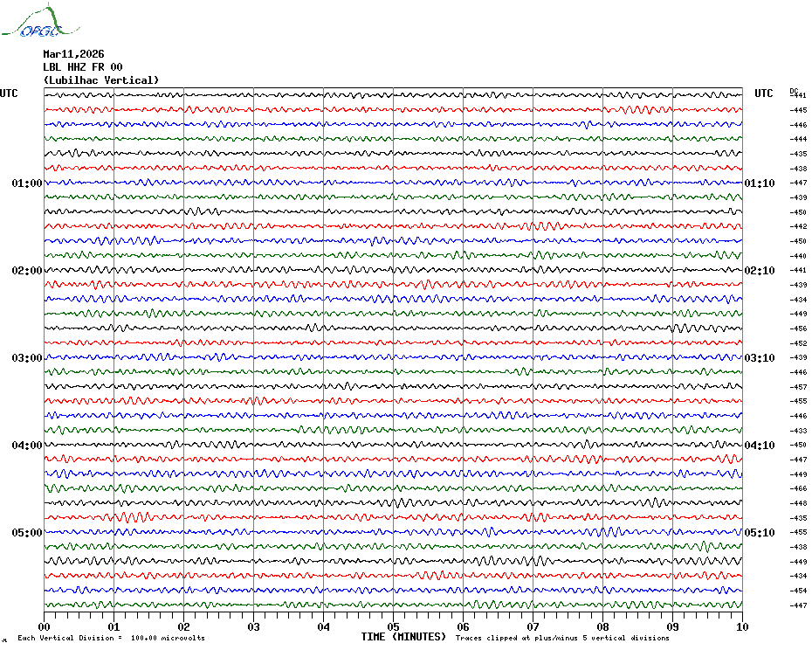Image resolution: width=812 pixels, height=650 pixels.
Task: Click the 02:00 time label on left
Action: (27, 271)
